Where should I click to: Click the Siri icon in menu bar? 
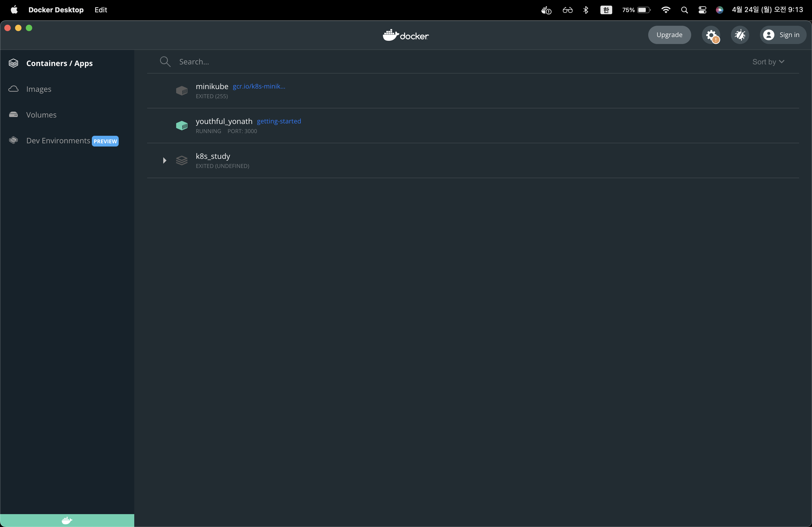[x=720, y=10]
